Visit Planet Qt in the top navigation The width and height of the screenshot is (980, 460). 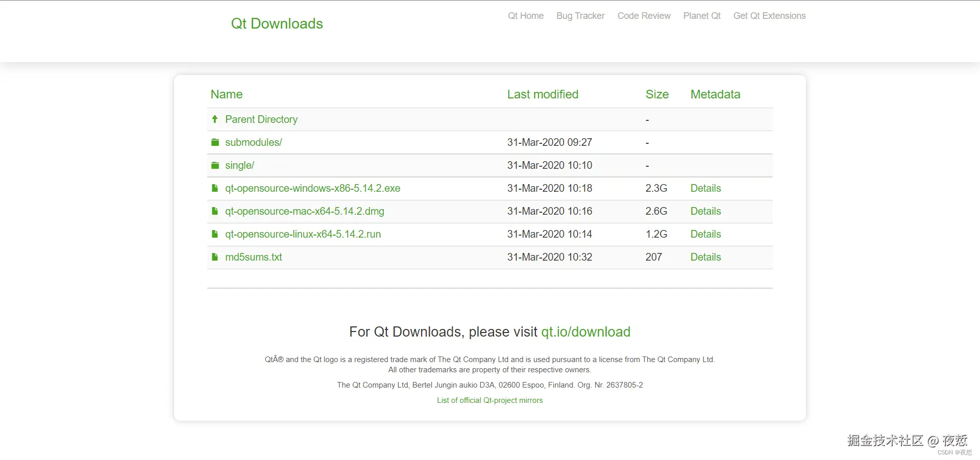pyautogui.click(x=702, y=16)
